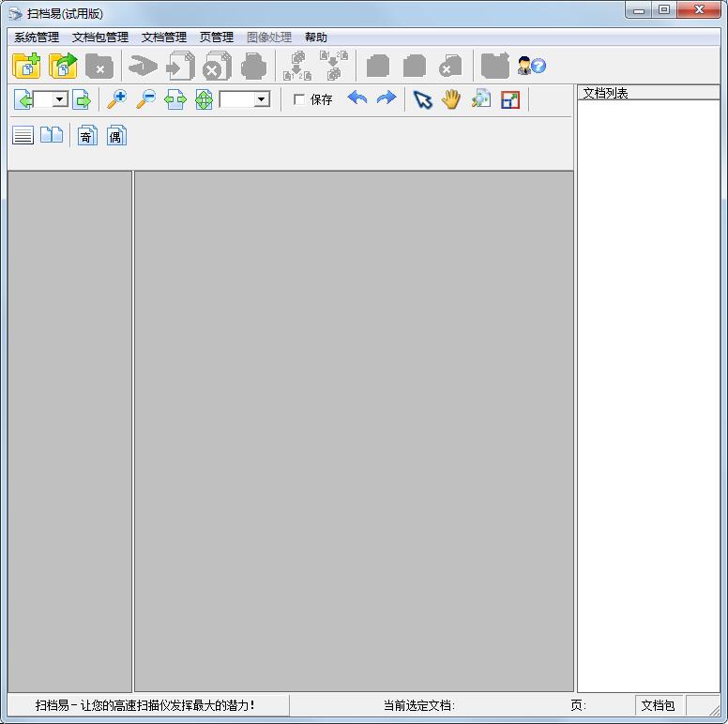
Task: Select the hand pan tool
Action: pyautogui.click(x=451, y=99)
